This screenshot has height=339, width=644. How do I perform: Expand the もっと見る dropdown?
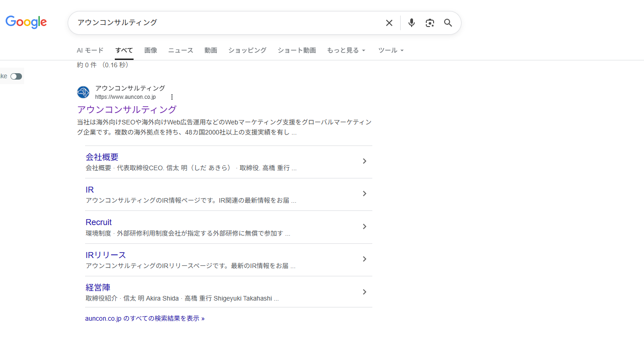[346, 50]
